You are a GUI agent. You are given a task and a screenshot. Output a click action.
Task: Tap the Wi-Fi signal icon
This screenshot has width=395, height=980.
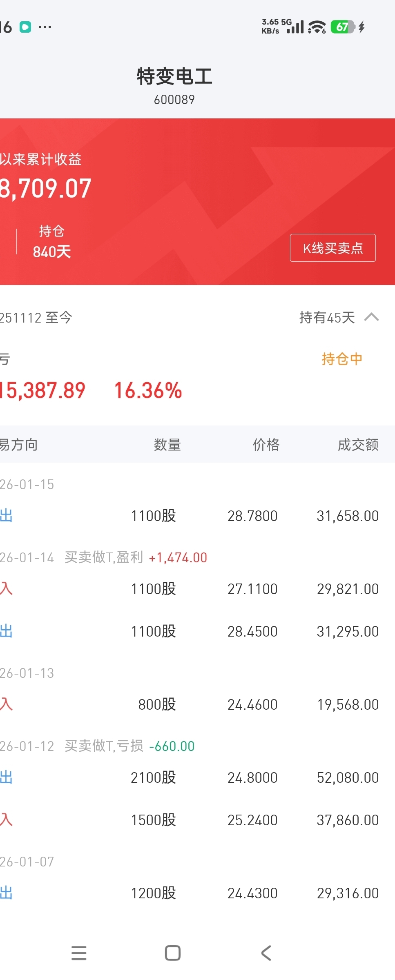coord(317,27)
